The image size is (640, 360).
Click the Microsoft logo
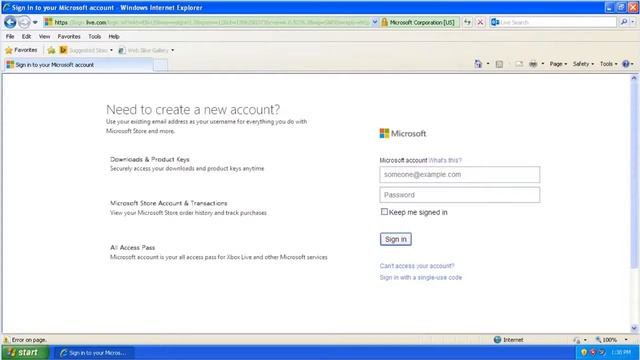pos(402,133)
